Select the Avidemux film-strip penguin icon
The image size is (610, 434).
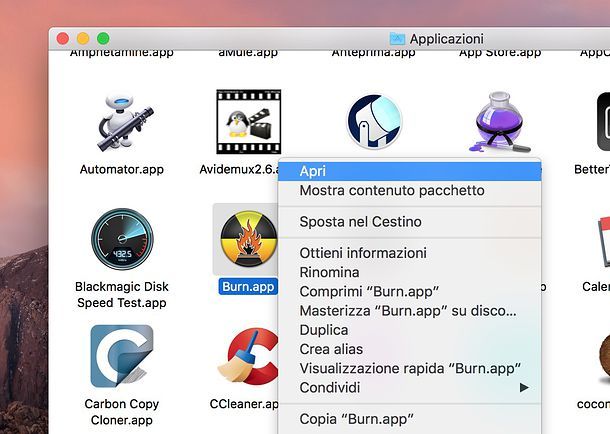pos(249,122)
